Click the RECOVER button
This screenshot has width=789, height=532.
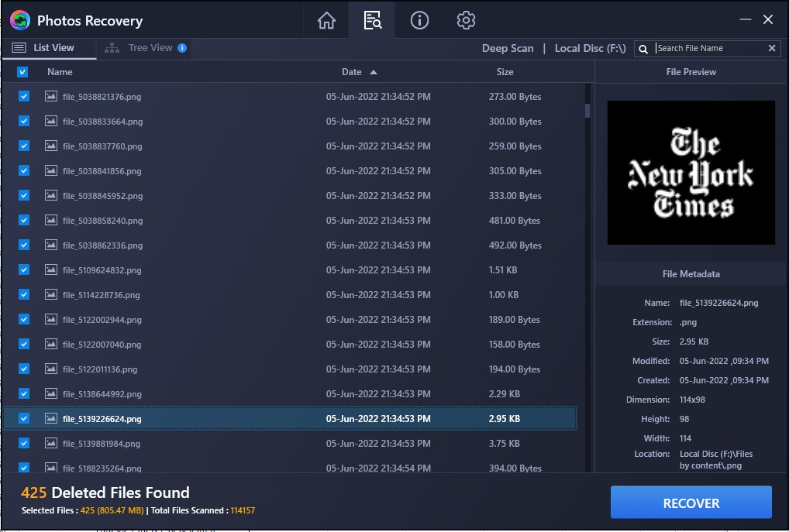691,502
